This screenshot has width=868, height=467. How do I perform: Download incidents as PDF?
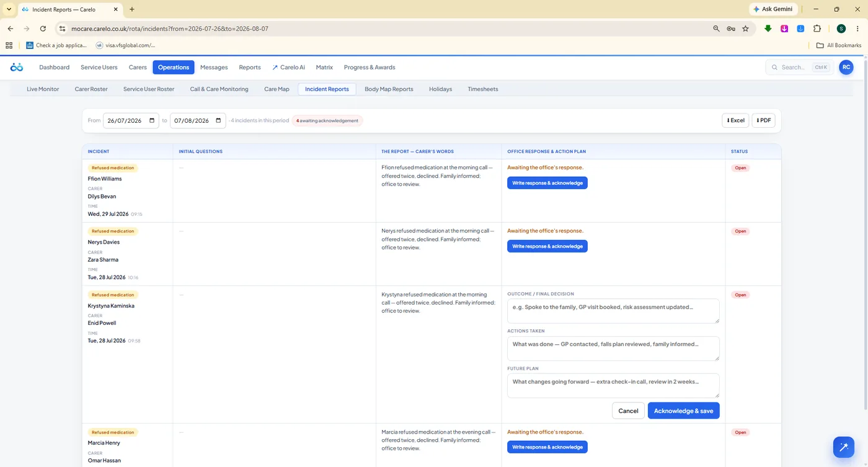(x=763, y=120)
